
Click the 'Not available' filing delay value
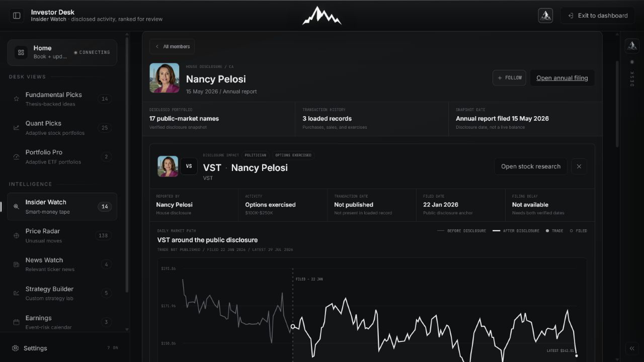click(530, 205)
